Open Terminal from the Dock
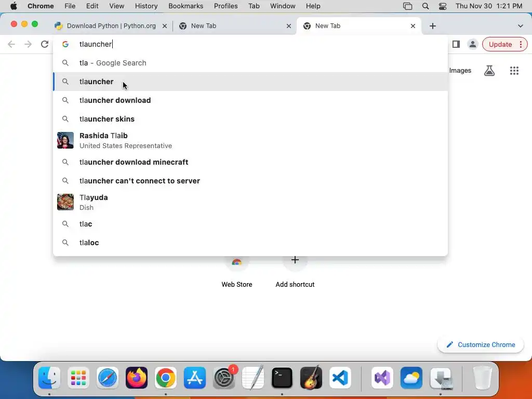 pos(282,378)
